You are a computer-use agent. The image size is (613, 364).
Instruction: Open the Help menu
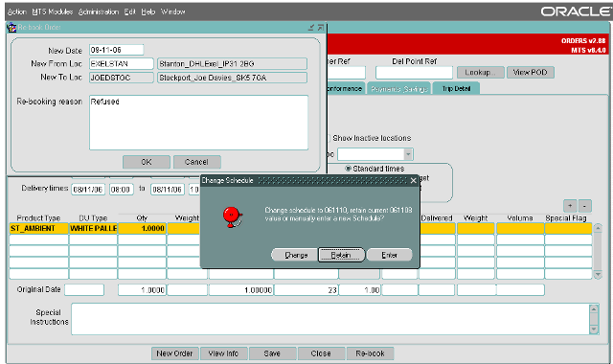pos(148,11)
